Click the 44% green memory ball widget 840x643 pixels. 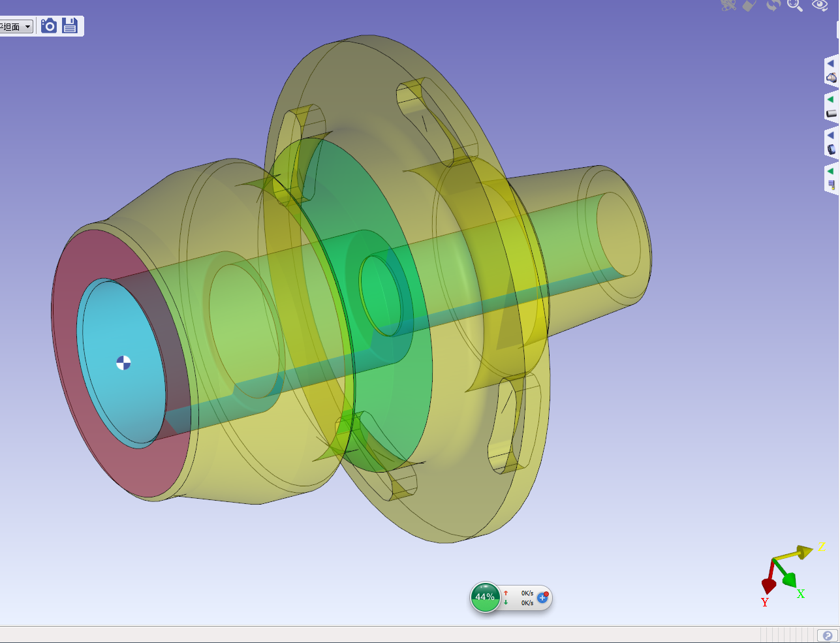point(485,597)
